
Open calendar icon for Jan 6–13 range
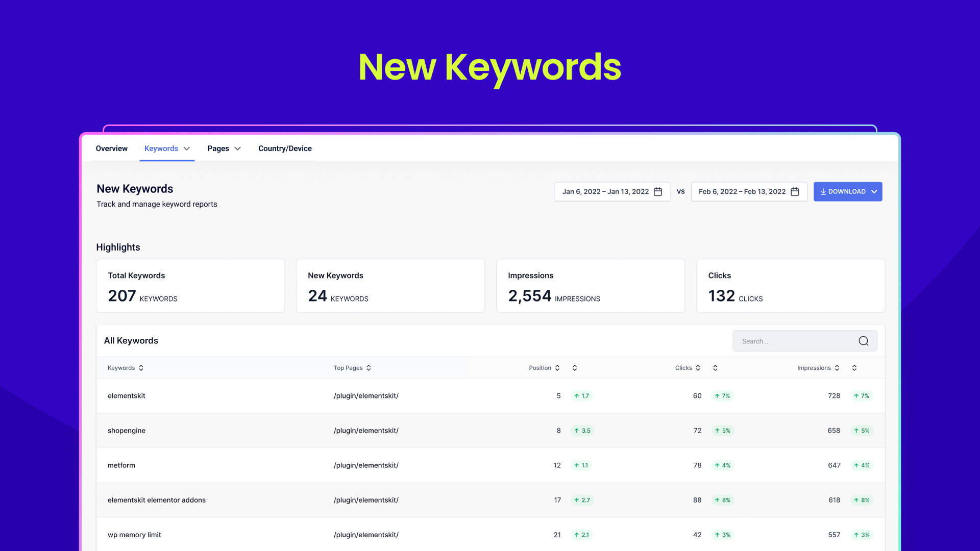(658, 191)
